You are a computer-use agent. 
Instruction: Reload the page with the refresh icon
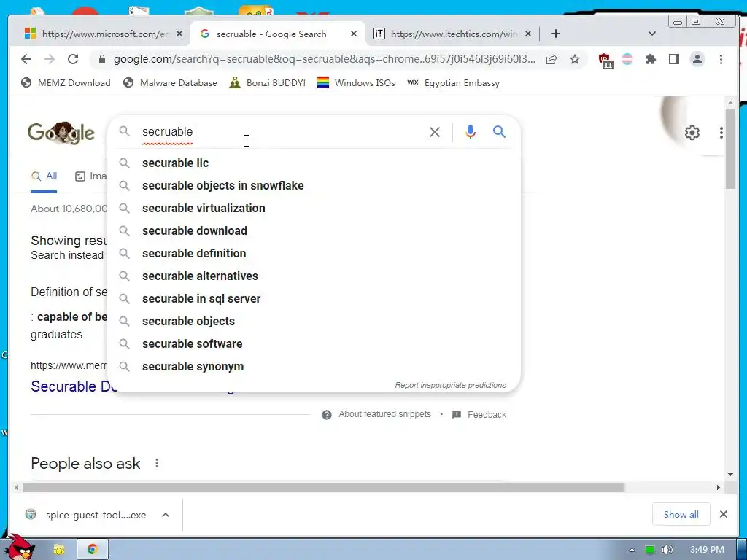tap(73, 59)
